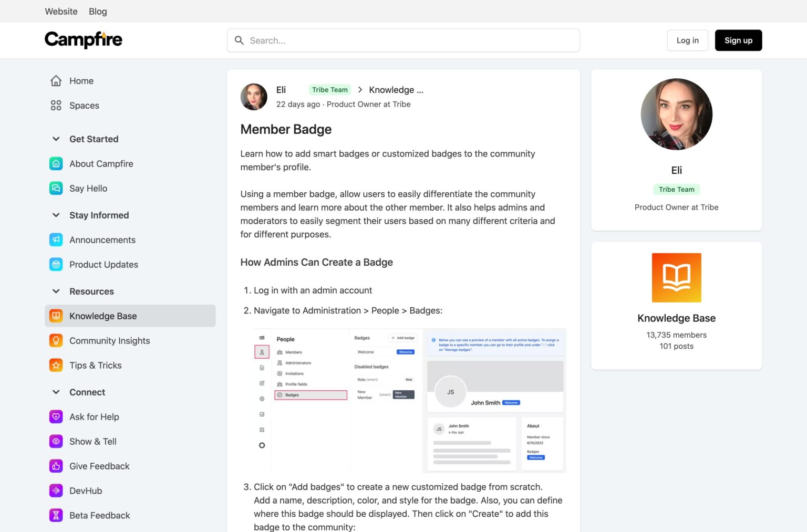
Task: Open the Website menu item
Action: 60,11
